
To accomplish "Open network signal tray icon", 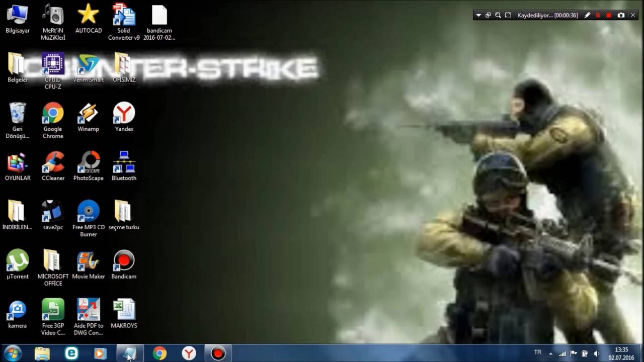I will [x=562, y=353].
